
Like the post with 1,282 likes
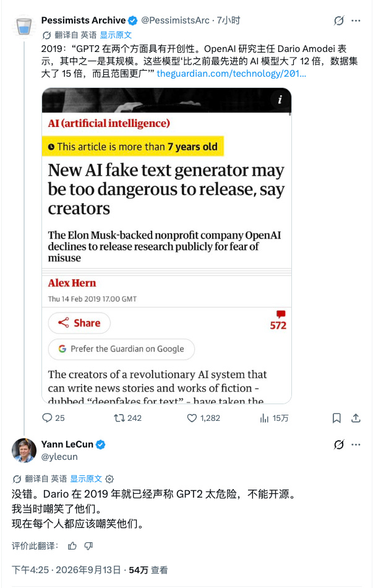(x=192, y=418)
